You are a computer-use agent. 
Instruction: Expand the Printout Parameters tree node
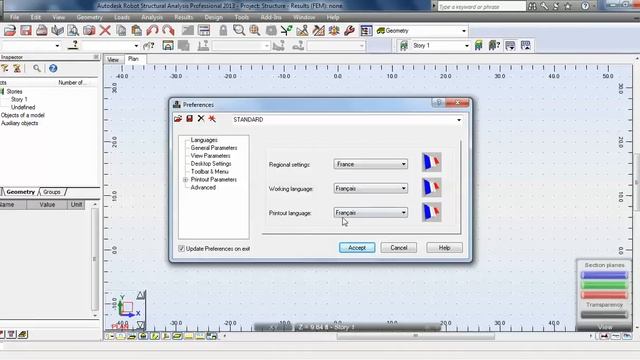[185, 180]
